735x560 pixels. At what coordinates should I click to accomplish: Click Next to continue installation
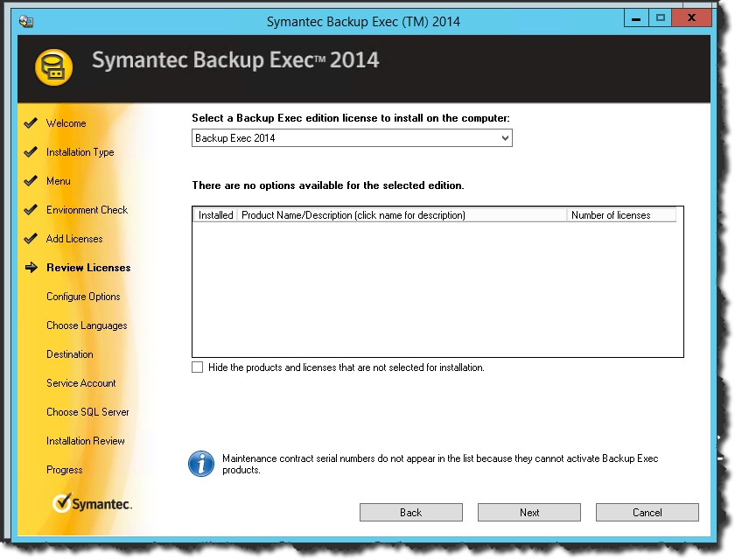click(529, 512)
